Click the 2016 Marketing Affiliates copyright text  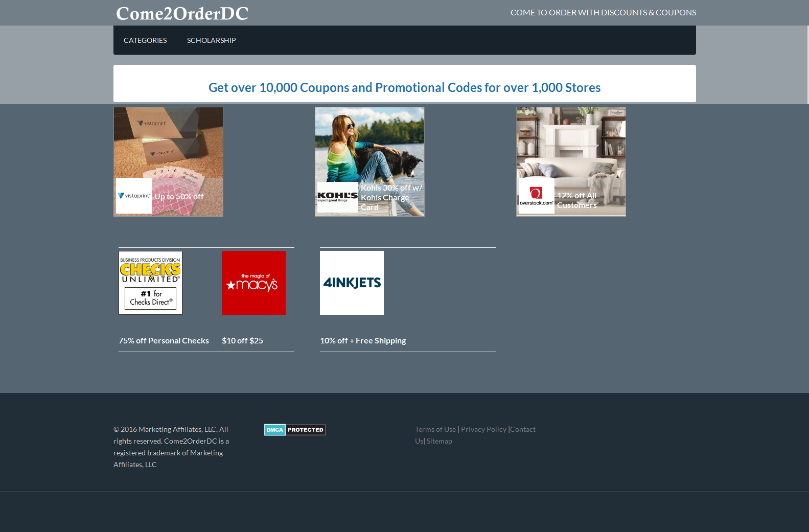[171, 447]
